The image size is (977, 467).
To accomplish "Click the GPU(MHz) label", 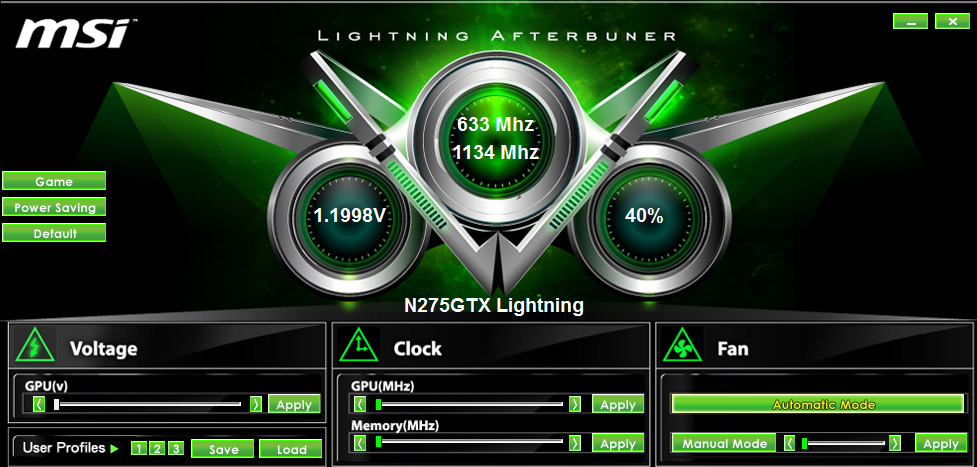I will tap(383, 386).
